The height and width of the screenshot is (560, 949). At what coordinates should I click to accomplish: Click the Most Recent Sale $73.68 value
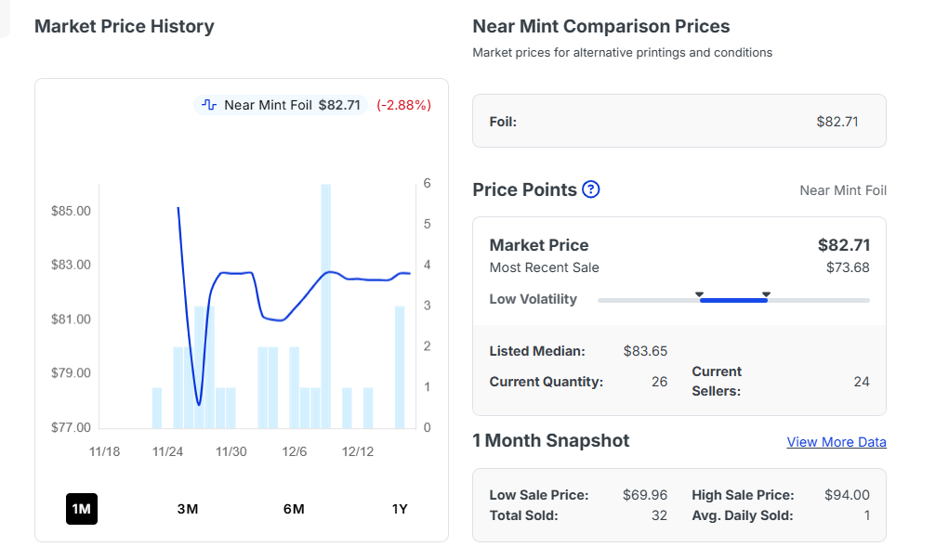click(848, 267)
